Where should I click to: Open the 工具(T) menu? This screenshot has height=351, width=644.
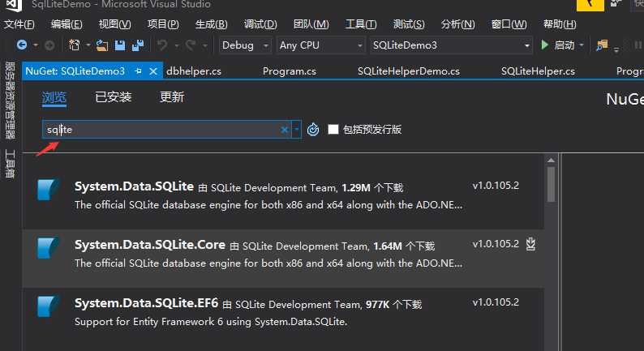pyautogui.click(x=361, y=24)
